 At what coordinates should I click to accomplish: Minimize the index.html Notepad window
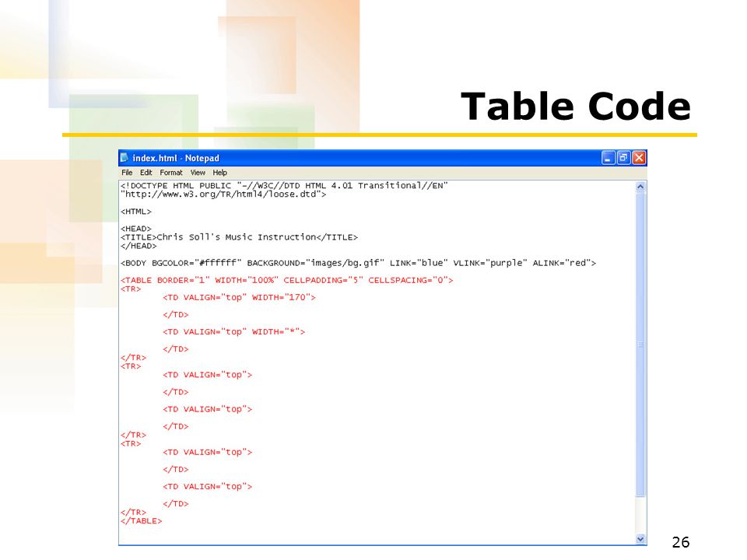608,158
